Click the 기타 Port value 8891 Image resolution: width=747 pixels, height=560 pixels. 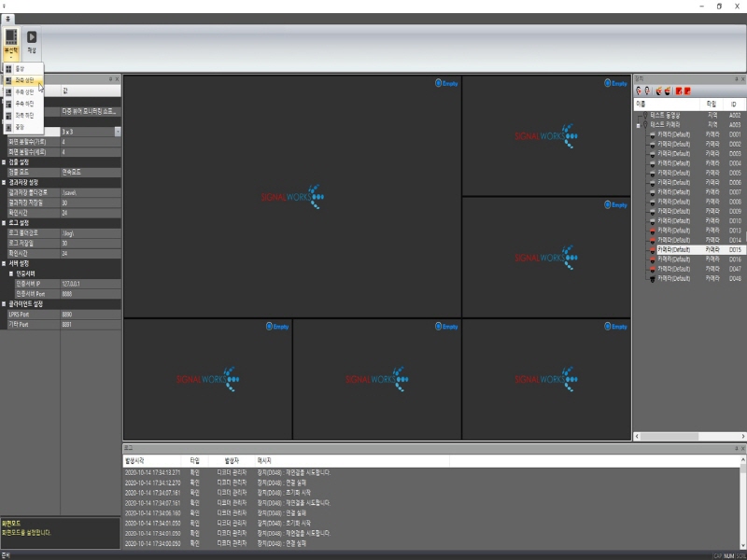(x=91, y=324)
